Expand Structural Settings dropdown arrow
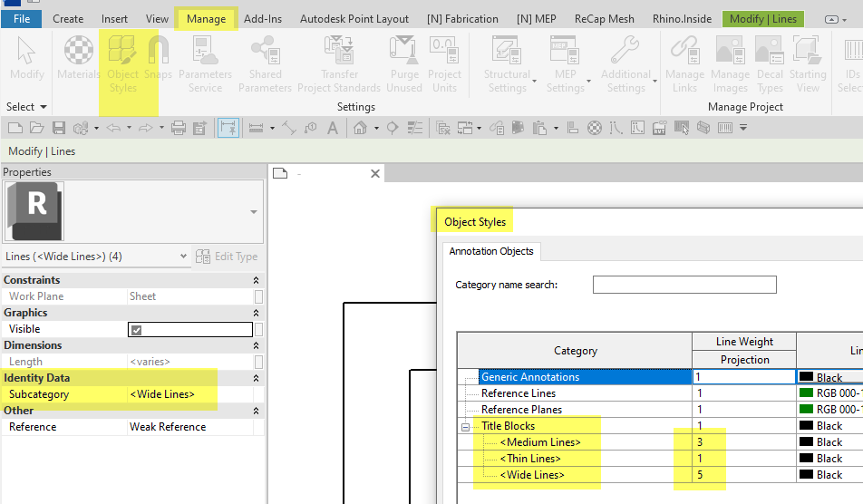 tap(535, 81)
